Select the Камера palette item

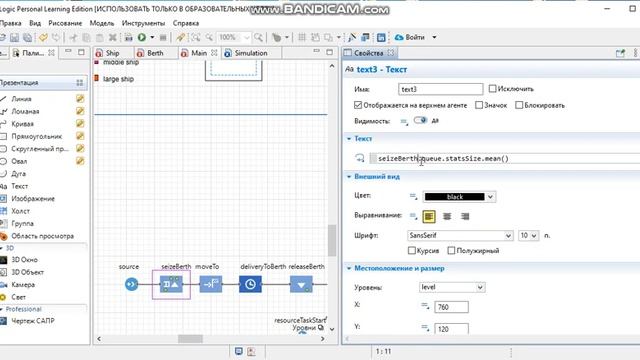click(x=23, y=284)
